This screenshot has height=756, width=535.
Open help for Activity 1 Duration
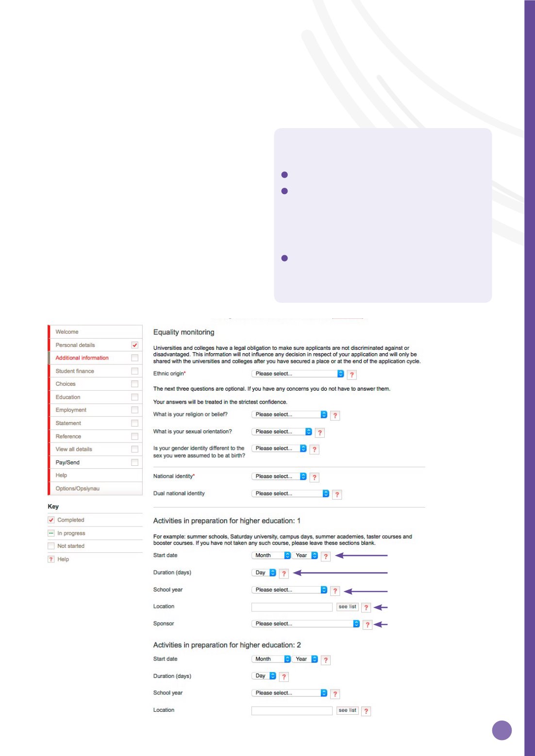tap(284, 574)
